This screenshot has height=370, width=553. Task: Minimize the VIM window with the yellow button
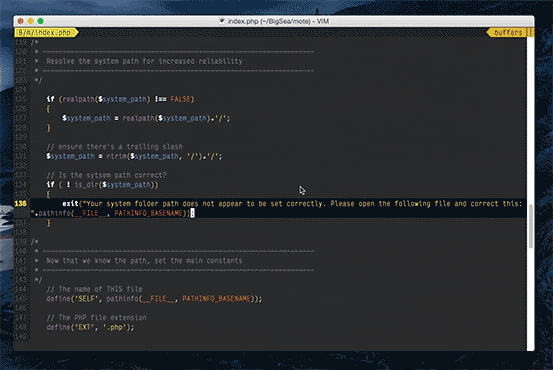pyautogui.click(x=31, y=21)
